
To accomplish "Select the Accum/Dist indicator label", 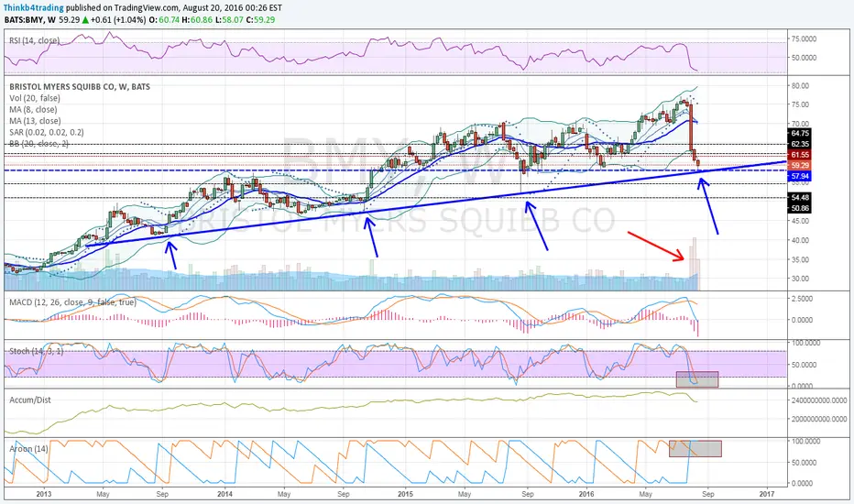I will (x=30, y=400).
